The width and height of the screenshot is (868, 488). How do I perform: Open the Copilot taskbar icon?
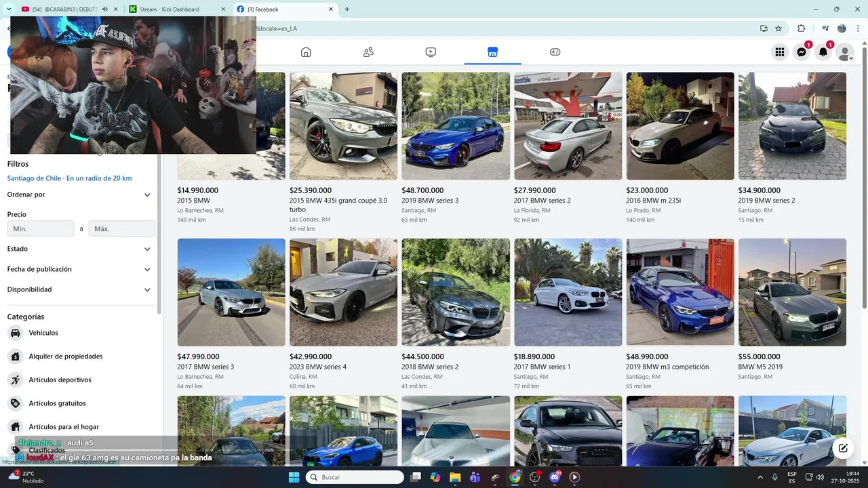pos(435,477)
